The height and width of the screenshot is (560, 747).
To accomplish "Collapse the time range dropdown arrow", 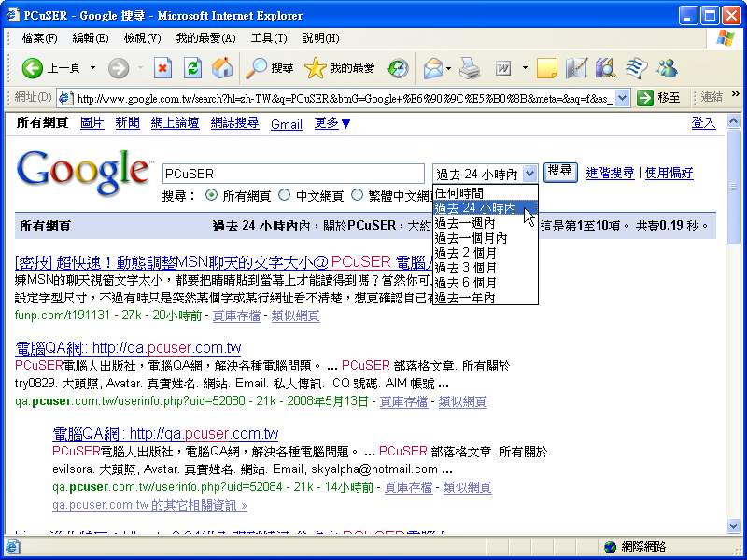I will (x=529, y=174).
